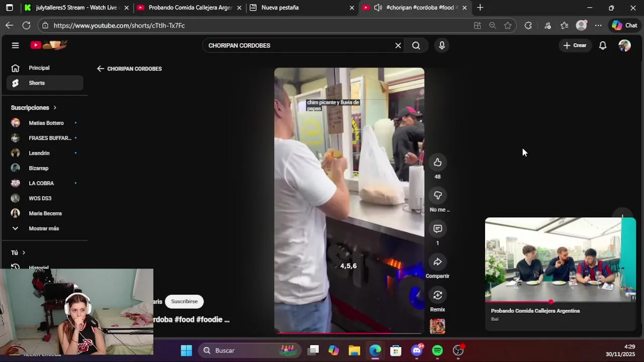Open the YouTube hamburger guide menu
This screenshot has height=362, width=644.
(15, 45)
